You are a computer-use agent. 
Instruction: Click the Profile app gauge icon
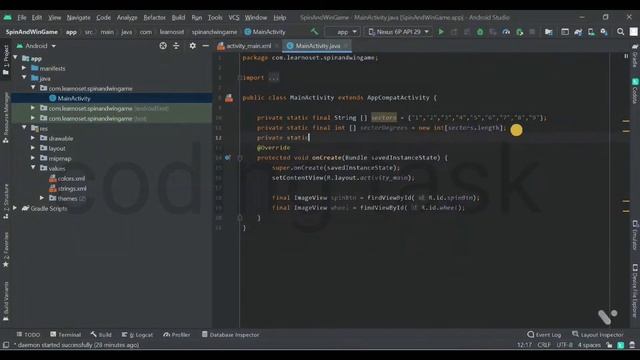[506, 31]
